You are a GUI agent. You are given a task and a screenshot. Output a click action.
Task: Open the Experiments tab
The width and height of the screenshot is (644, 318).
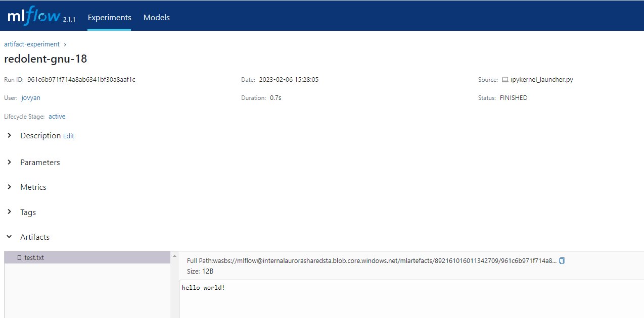pos(109,18)
